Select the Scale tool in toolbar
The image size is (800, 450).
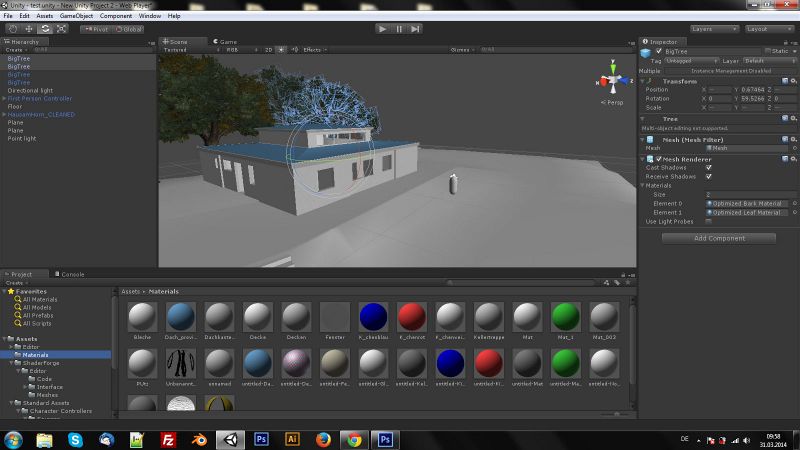61,29
